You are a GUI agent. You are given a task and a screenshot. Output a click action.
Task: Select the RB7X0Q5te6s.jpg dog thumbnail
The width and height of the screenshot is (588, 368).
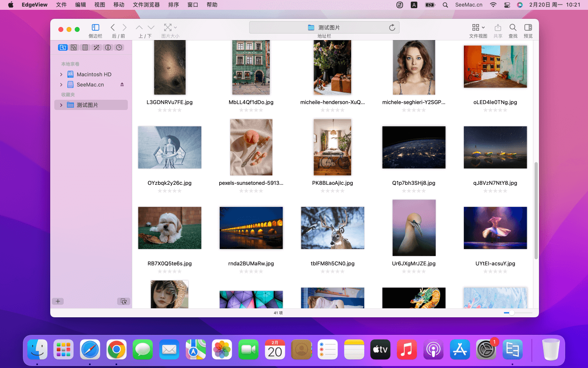coord(169,228)
